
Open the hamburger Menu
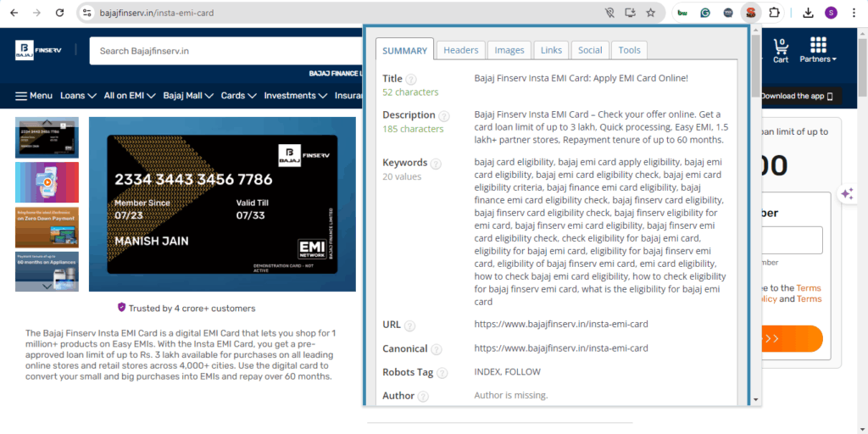tap(34, 96)
